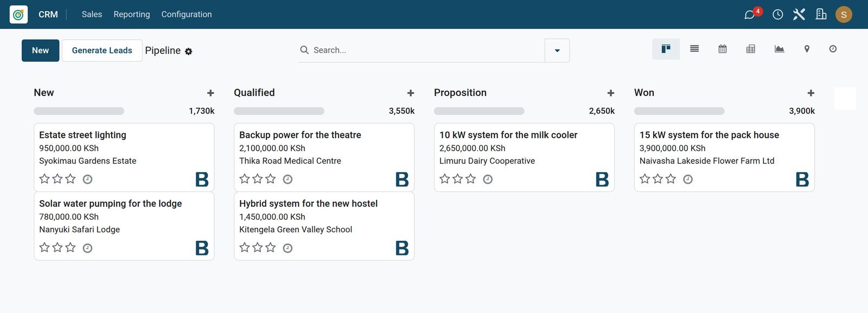
Task: Switch to Pivot table view
Action: pyautogui.click(x=751, y=49)
